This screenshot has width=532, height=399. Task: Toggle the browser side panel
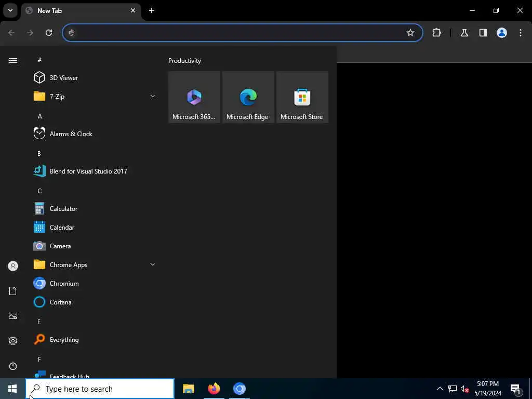click(483, 33)
